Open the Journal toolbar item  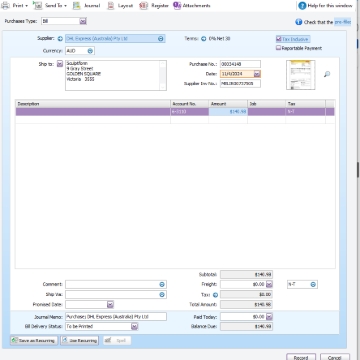86,6
